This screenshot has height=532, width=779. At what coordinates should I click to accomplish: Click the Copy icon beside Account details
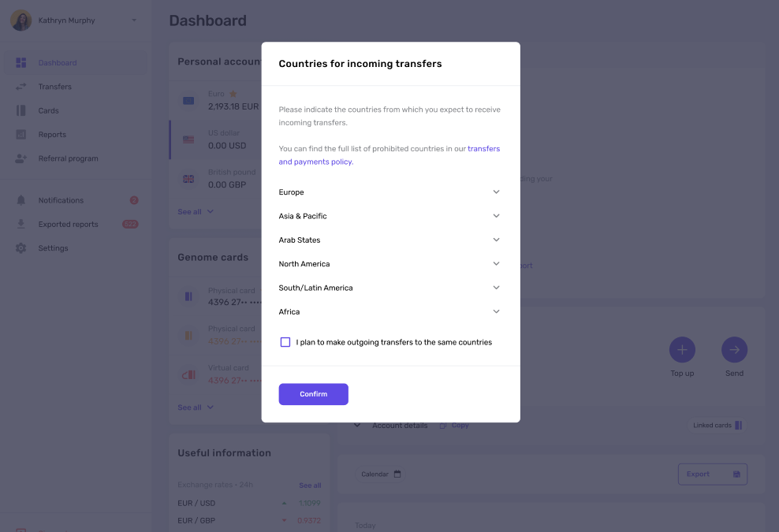443,426
